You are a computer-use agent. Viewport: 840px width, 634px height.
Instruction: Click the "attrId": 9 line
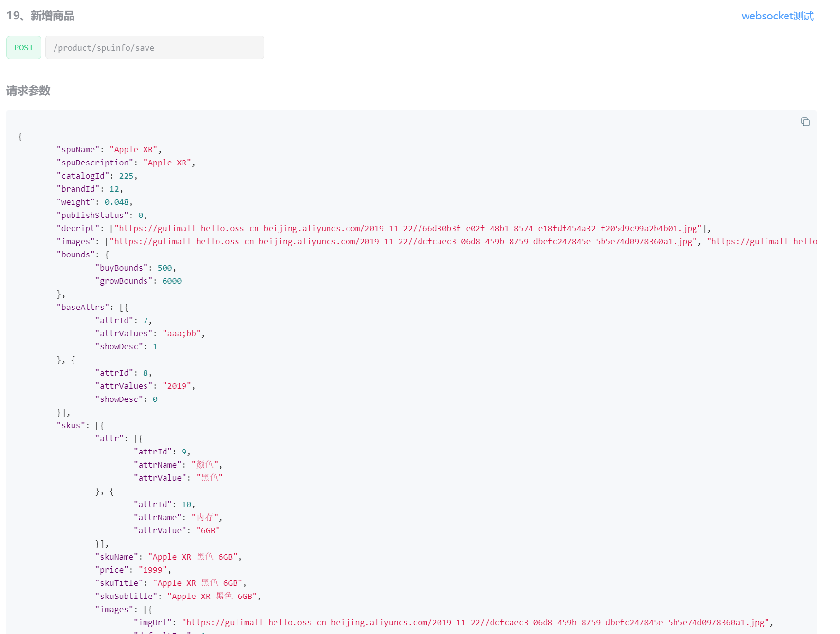click(x=162, y=452)
